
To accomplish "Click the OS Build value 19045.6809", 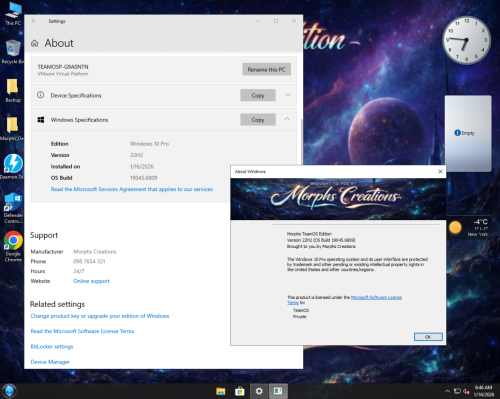I will click(144, 178).
